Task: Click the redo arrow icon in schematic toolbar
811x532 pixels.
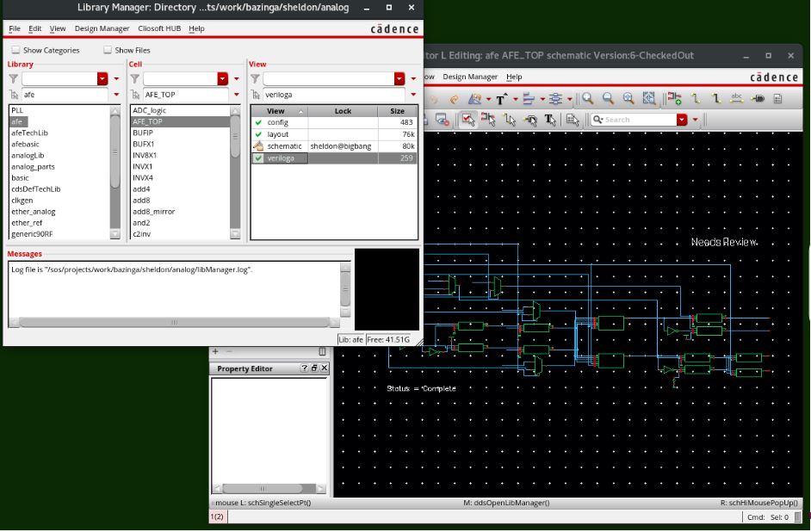Action: coord(454,99)
